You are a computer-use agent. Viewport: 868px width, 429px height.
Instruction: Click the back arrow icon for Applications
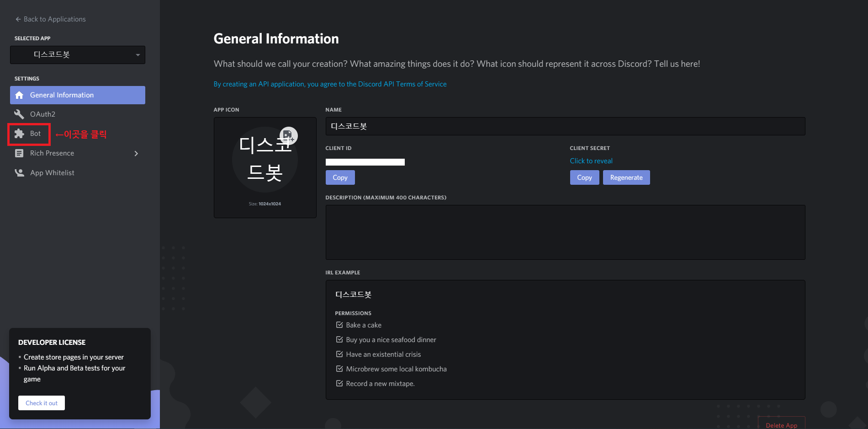(18, 19)
